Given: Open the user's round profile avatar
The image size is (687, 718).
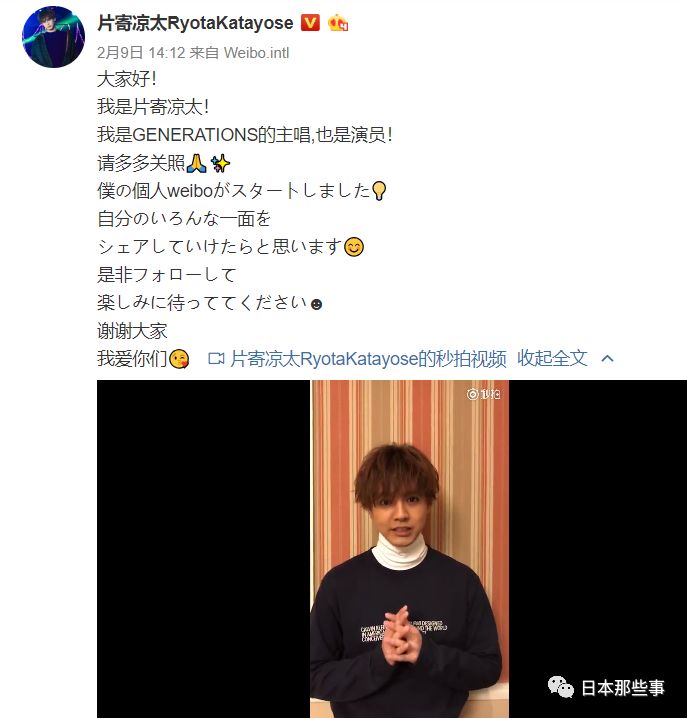Looking at the screenshot, I should pyautogui.click(x=54, y=37).
